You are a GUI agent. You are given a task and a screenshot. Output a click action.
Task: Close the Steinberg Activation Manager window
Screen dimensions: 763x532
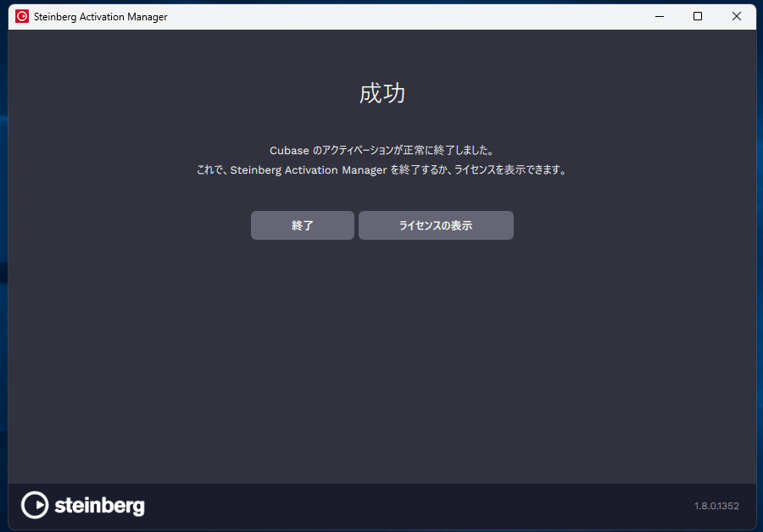(x=736, y=16)
